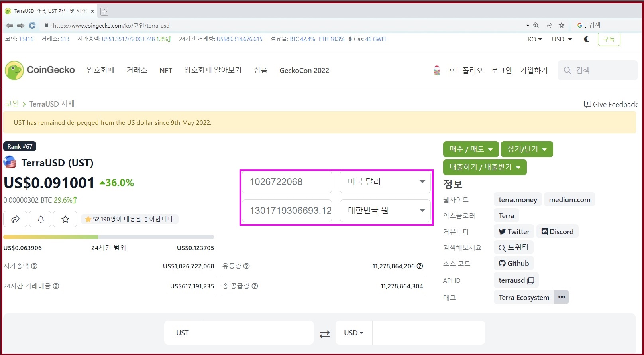The image size is (644, 355).
Task: Click the 유통량 help question icon
Action: 247,266
